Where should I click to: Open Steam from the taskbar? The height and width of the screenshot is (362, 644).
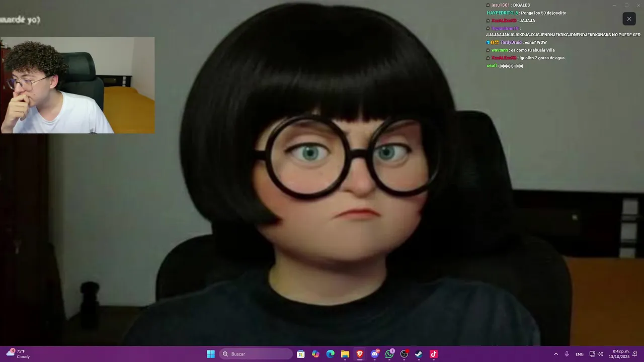click(419, 354)
